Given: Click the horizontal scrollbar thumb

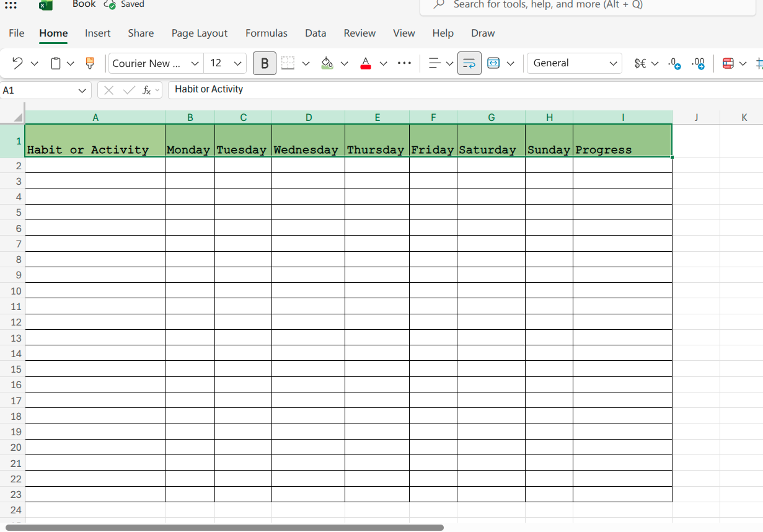Looking at the screenshot, I should (x=224, y=528).
